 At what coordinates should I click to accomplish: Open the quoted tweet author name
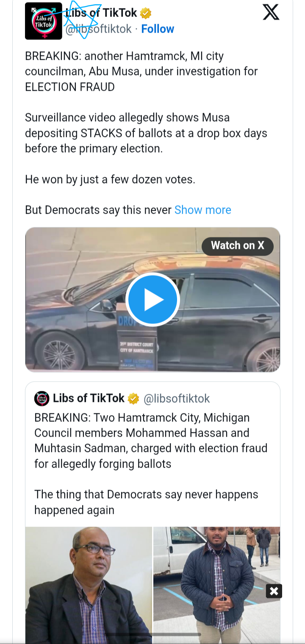coord(89,399)
